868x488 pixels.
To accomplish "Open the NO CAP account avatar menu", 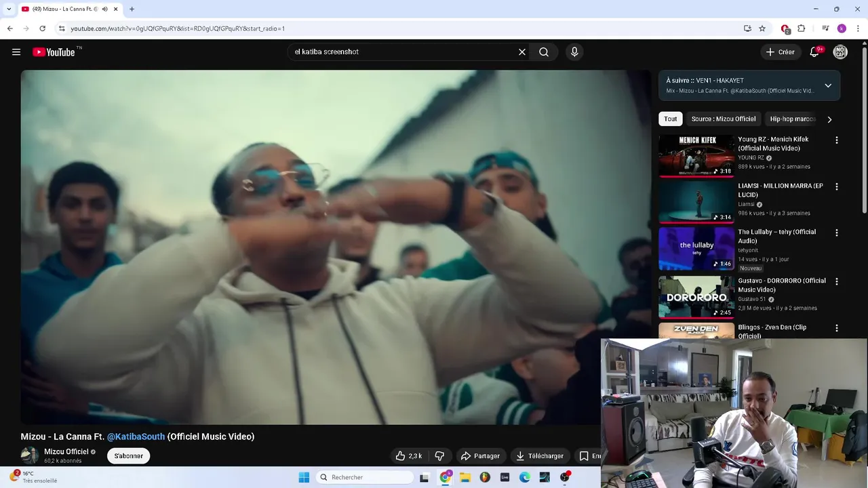I will 840,52.
